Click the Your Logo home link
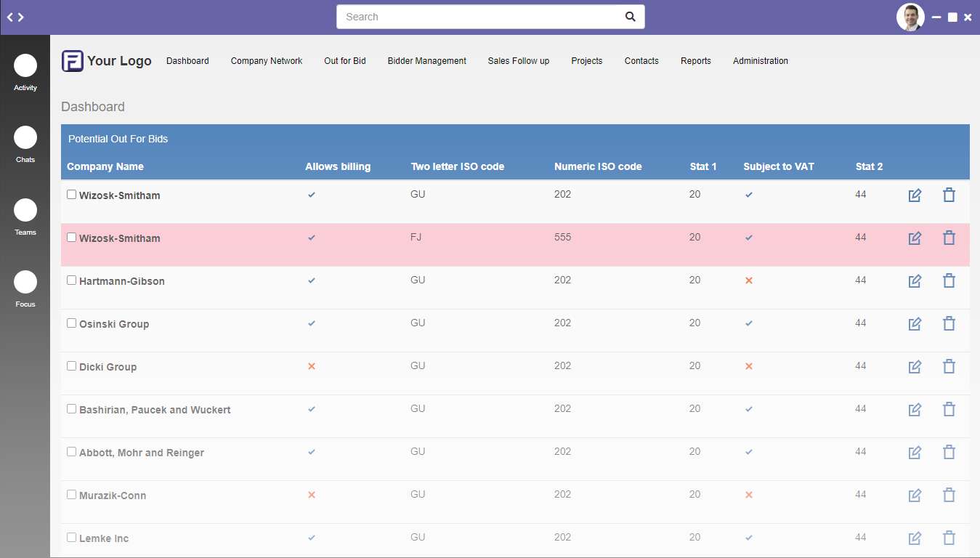The height and width of the screenshot is (558, 980). point(107,61)
